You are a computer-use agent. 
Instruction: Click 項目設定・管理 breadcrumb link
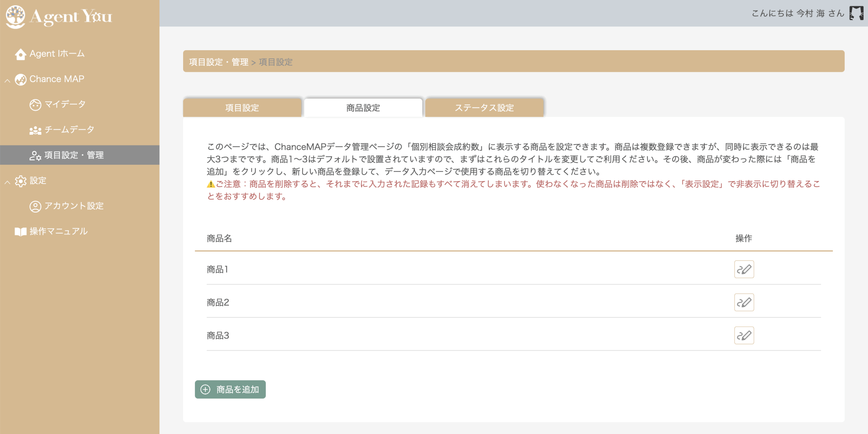tap(219, 62)
